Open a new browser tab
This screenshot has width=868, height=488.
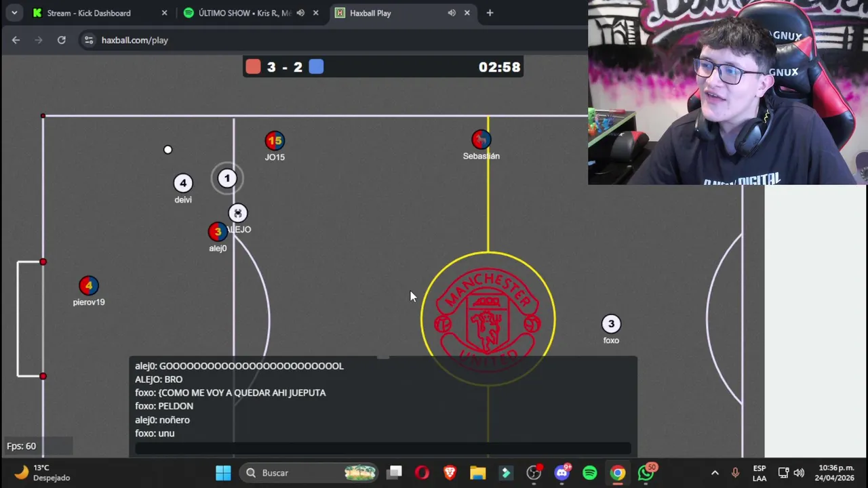click(490, 13)
